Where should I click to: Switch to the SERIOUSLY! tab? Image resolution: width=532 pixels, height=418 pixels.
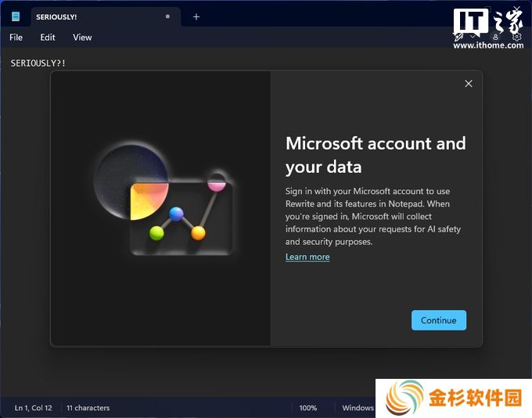[106, 17]
